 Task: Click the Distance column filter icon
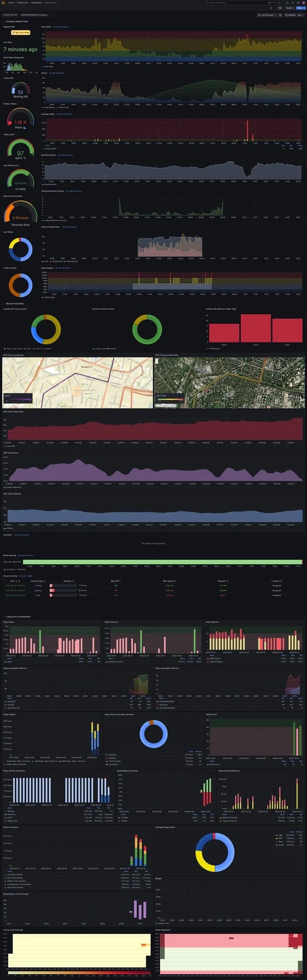pyautogui.click(x=227, y=581)
